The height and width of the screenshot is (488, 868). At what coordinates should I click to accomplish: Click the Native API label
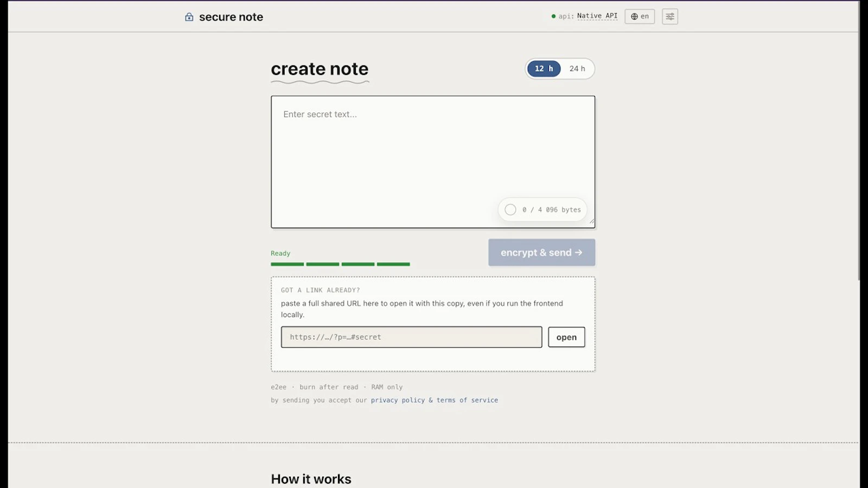pyautogui.click(x=597, y=16)
